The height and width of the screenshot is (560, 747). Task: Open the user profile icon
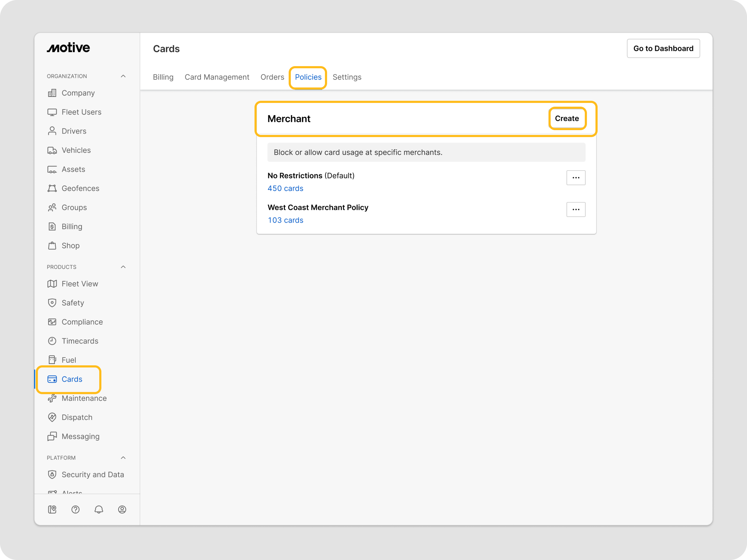(x=122, y=509)
